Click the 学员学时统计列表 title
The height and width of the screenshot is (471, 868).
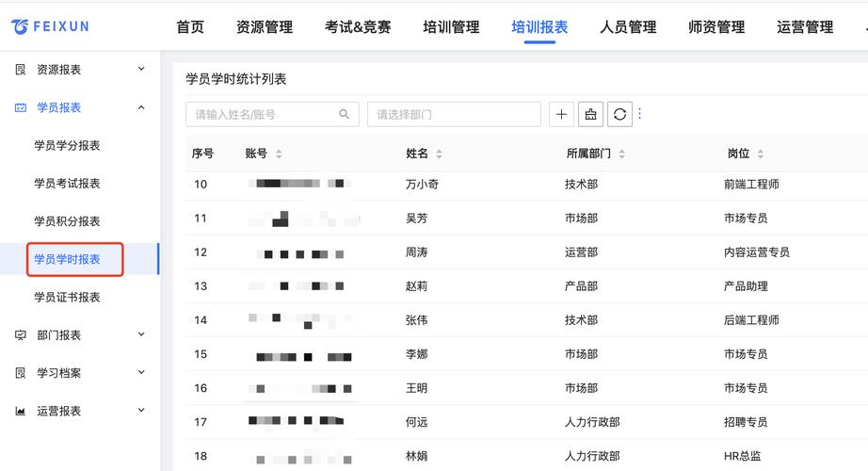click(235, 79)
